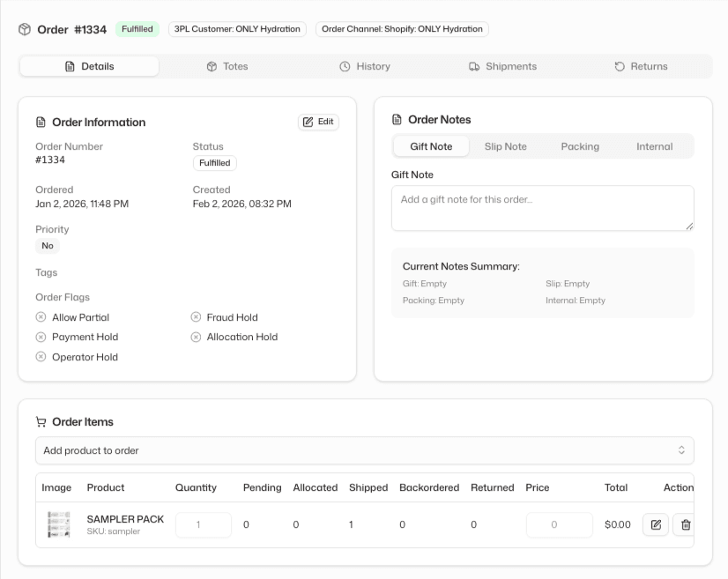Click the document icon next to Order Notes
Image resolution: width=728 pixels, height=579 pixels.
397,119
